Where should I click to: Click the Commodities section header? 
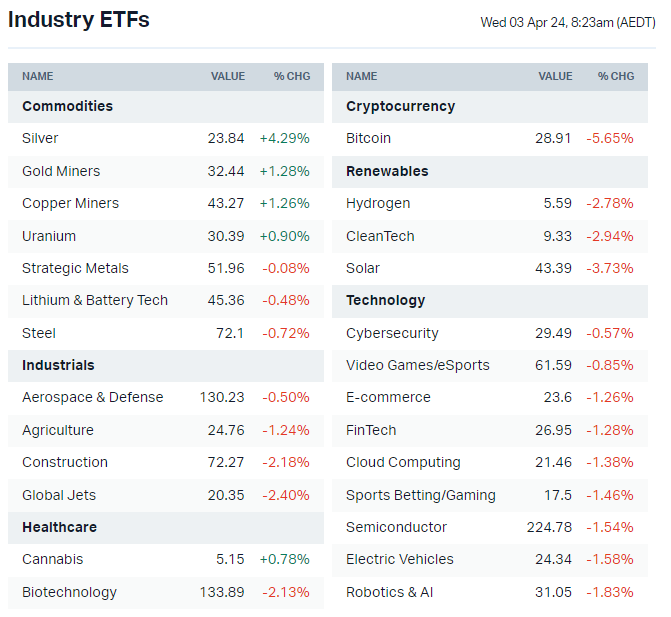click(x=67, y=106)
